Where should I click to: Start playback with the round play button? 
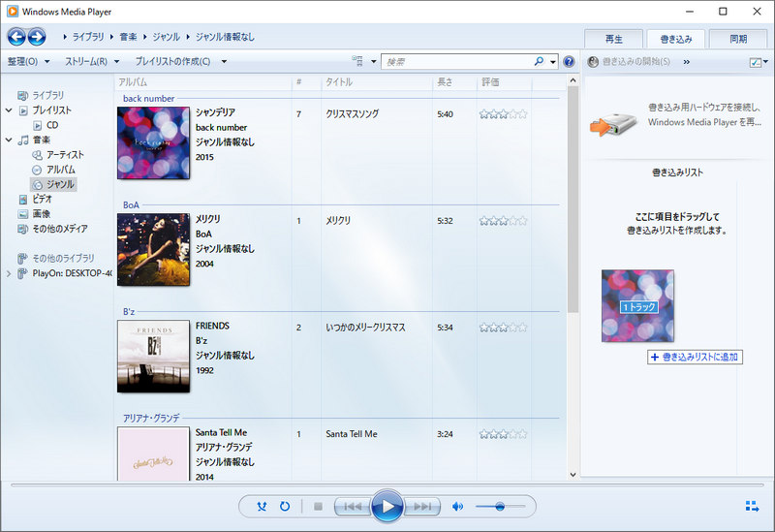click(x=387, y=506)
